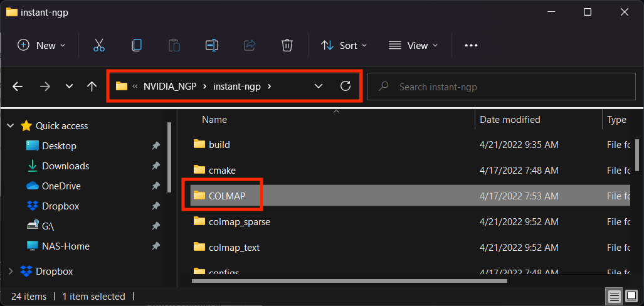
Task: Click the Delete trash can icon
Action: click(287, 45)
